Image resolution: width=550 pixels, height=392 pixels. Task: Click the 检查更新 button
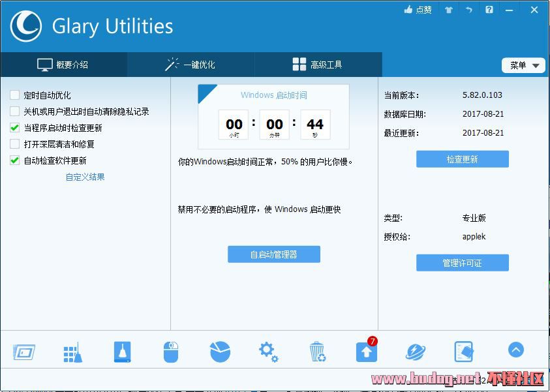point(462,159)
